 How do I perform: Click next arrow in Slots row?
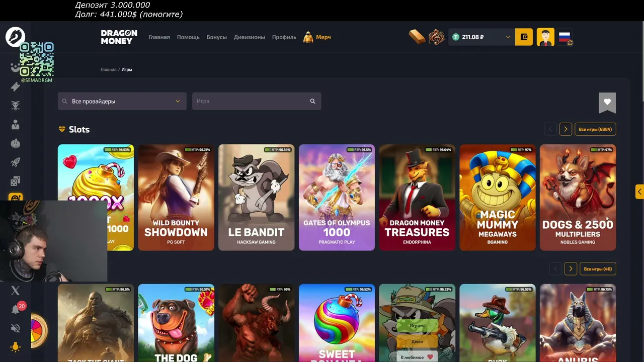566,129
